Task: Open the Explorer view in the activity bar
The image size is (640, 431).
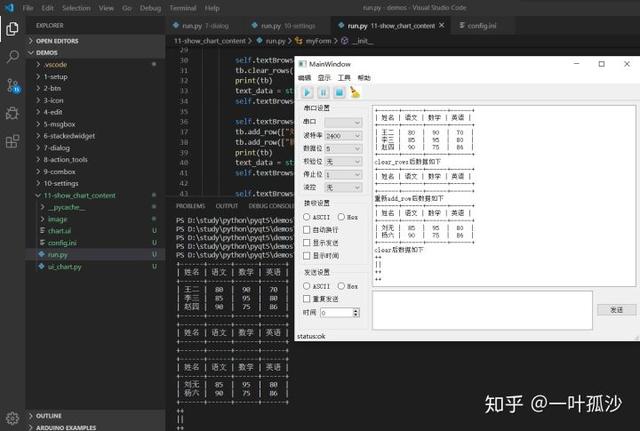Action: (12, 29)
